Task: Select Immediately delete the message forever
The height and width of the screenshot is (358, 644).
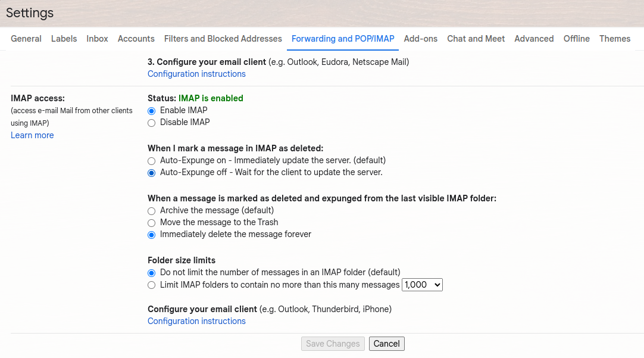Action: 152,235
